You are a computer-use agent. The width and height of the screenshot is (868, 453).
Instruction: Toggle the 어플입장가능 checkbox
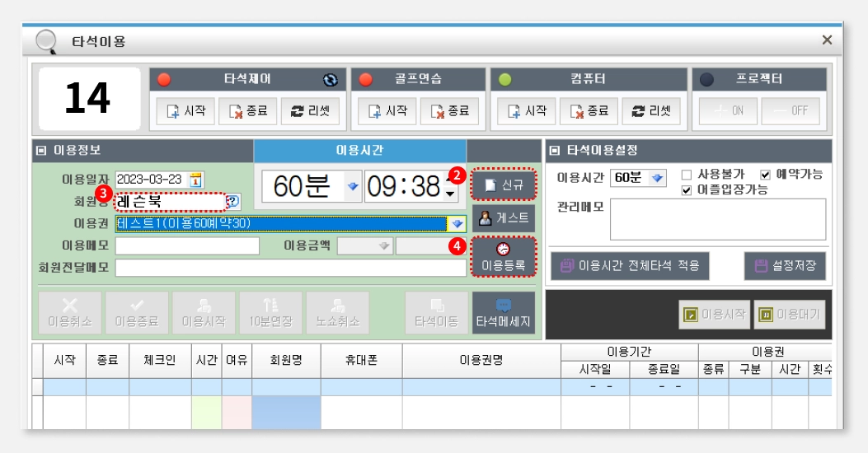pos(687,191)
